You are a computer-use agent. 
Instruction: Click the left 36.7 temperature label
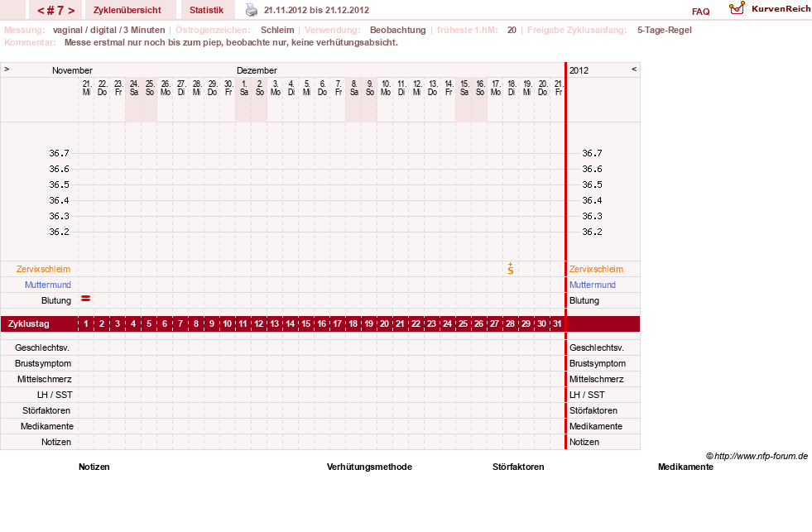pos(59,153)
